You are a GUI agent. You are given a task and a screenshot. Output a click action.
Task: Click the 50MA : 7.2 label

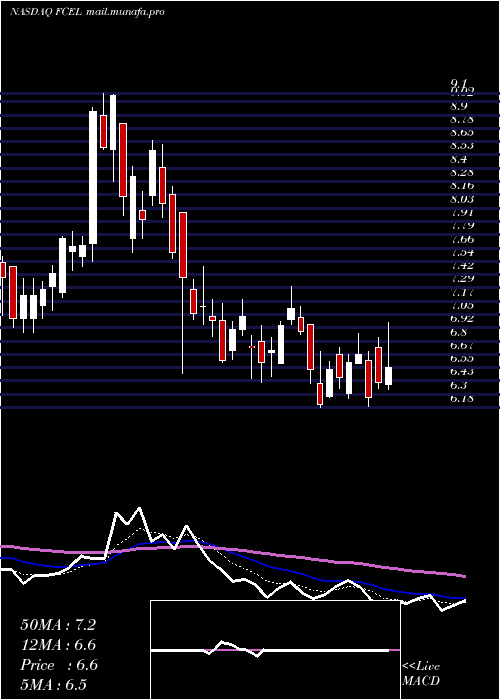(x=58, y=625)
